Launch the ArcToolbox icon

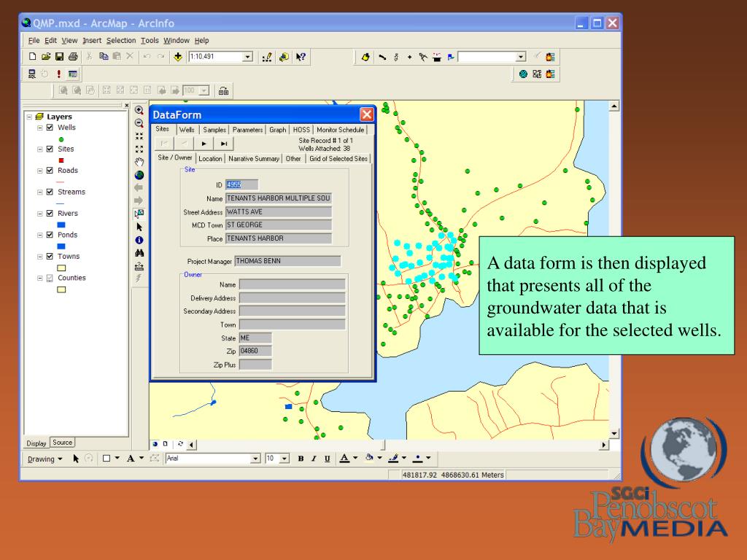pos(284,57)
